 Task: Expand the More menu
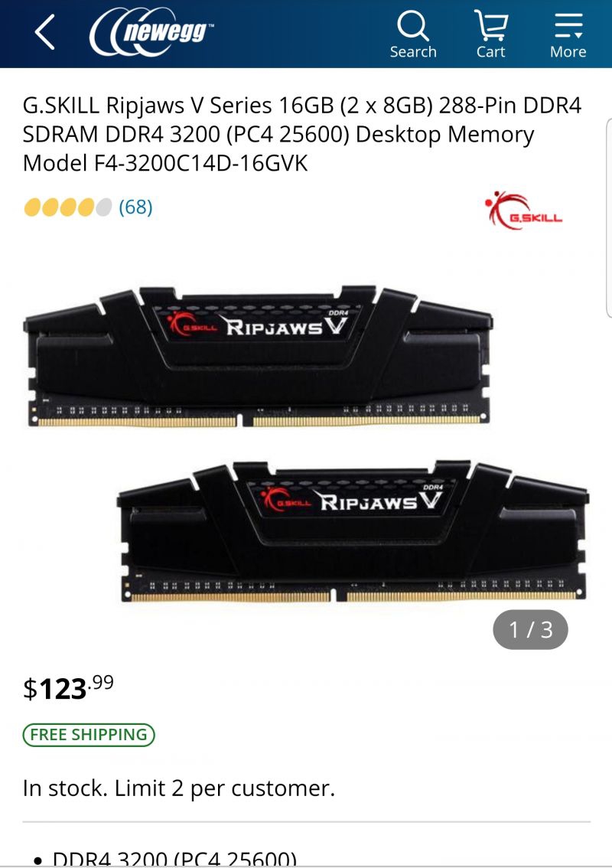pos(568,34)
